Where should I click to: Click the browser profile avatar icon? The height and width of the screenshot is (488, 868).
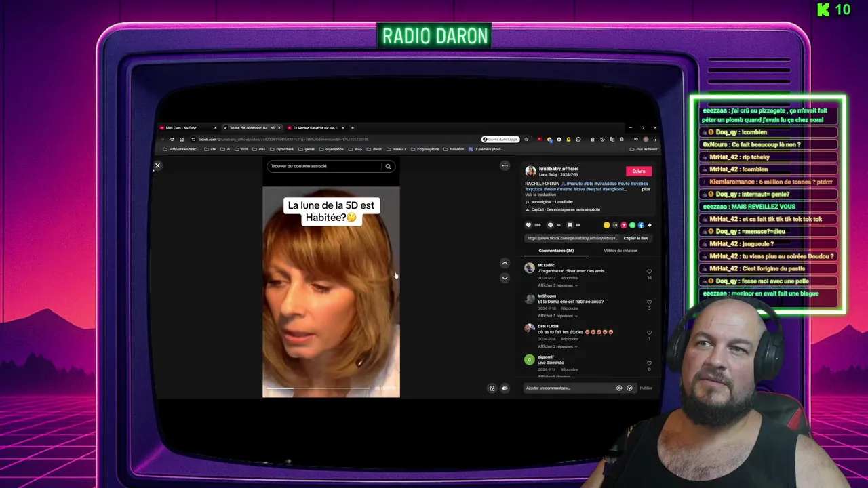646,139
